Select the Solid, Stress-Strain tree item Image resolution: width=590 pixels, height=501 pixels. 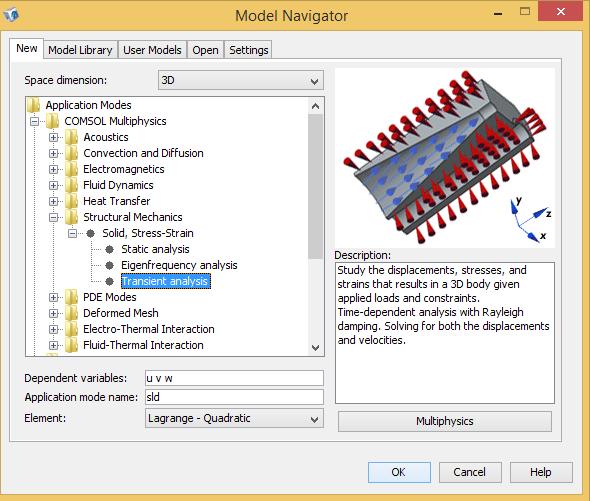click(x=148, y=233)
